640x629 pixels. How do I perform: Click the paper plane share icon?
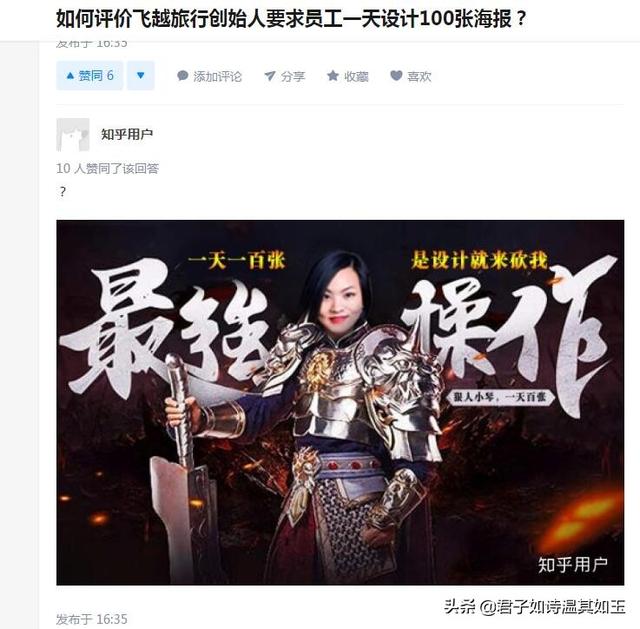[270, 76]
